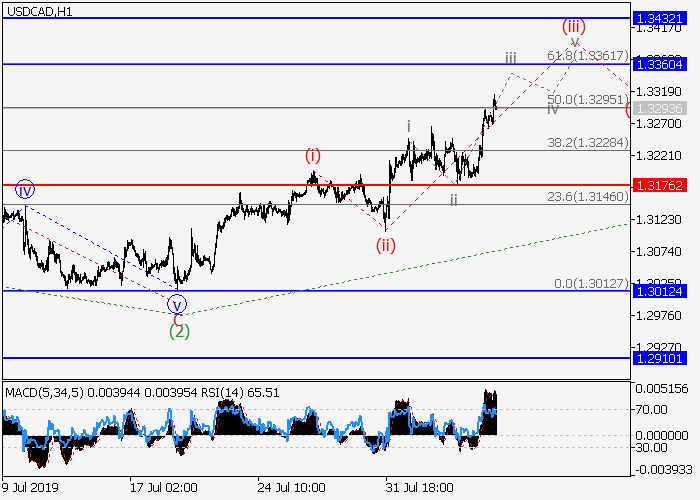Image resolution: width=700 pixels, height=500 pixels.
Task: Click the circled blue v wave marker
Action: (x=177, y=304)
